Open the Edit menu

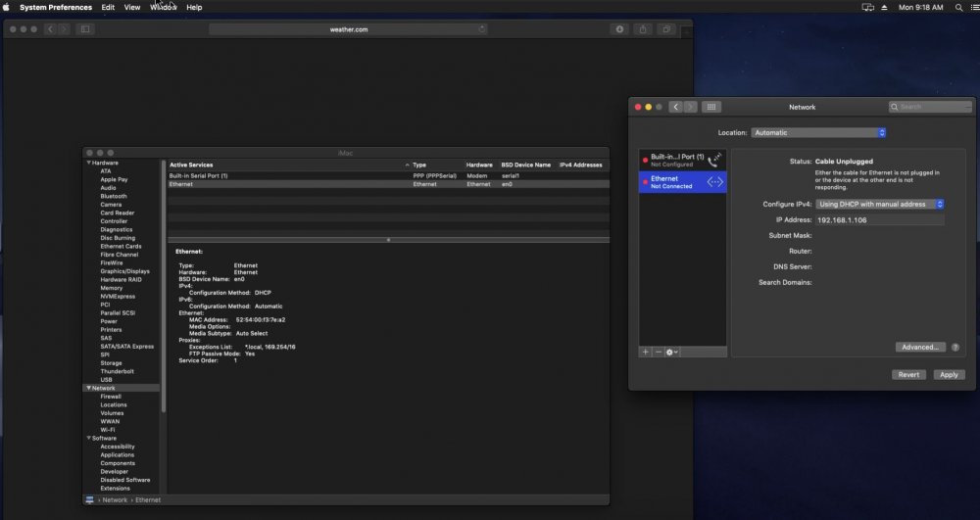[108, 8]
